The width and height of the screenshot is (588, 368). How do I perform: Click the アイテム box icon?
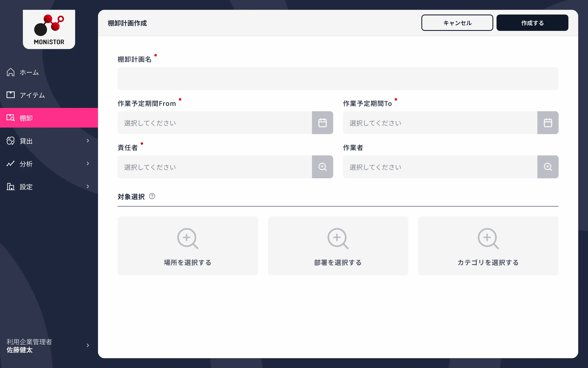coord(10,95)
